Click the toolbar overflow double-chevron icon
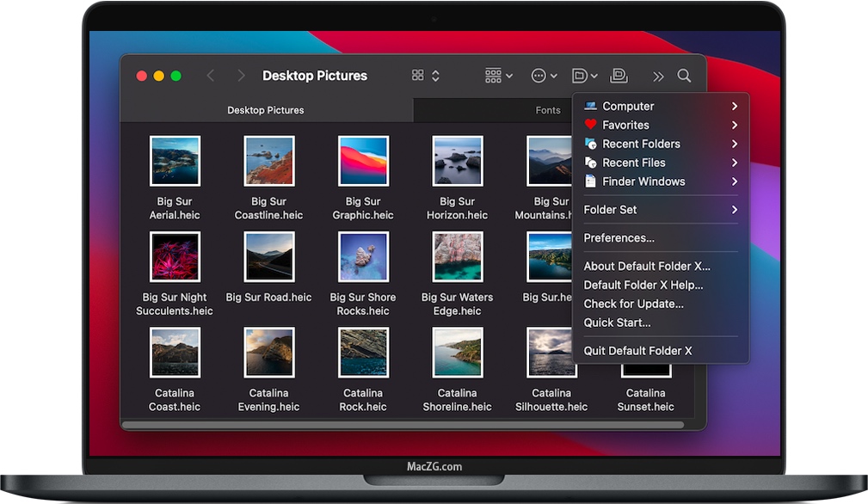The height and width of the screenshot is (504, 868). [658, 76]
